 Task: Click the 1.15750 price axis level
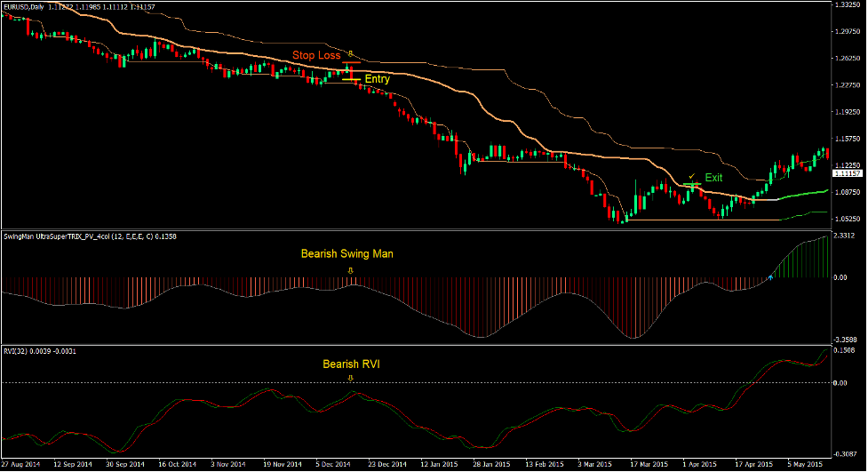click(x=848, y=139)
